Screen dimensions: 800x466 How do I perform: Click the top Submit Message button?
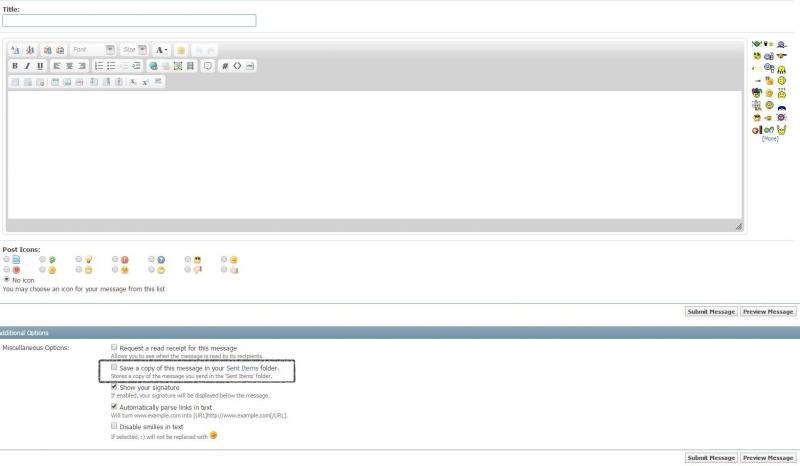[x=711, y=311]
